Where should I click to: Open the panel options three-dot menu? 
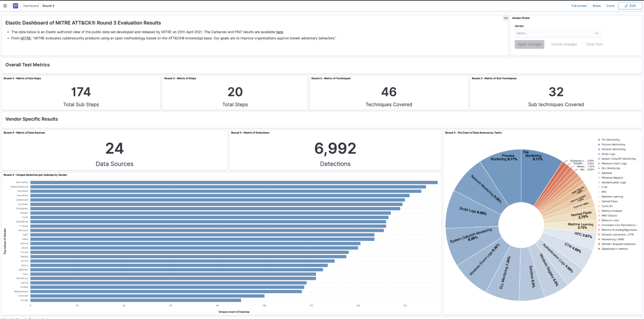505,18
